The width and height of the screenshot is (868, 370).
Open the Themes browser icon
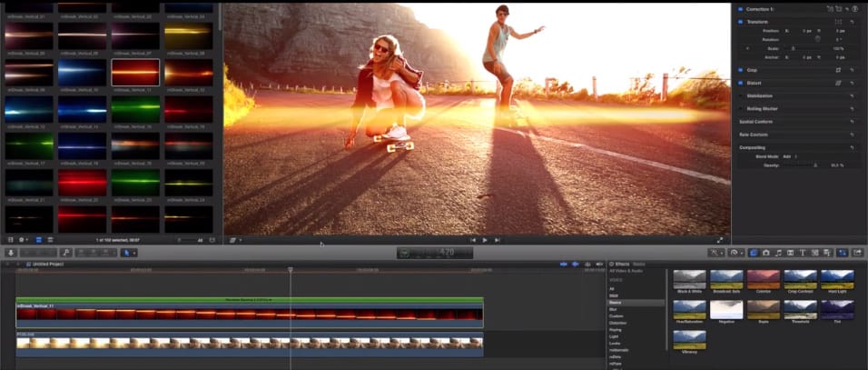(x=827, y=253)
